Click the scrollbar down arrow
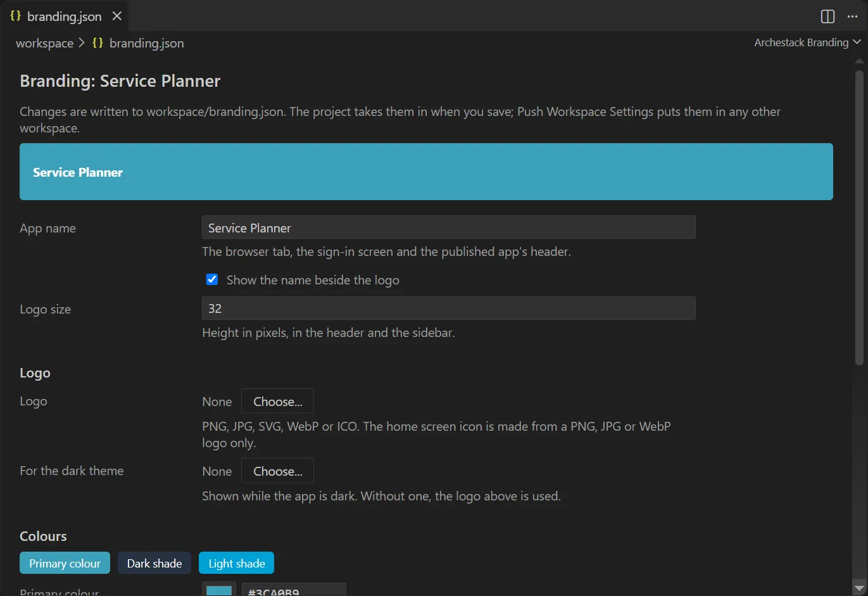Screen dimensions: 868x596 coord(859,587)
